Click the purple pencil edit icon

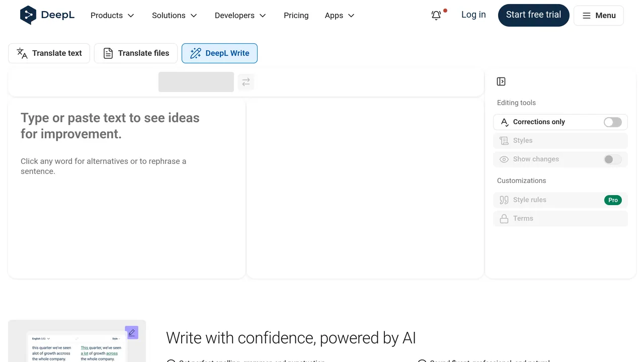(132, 332)
